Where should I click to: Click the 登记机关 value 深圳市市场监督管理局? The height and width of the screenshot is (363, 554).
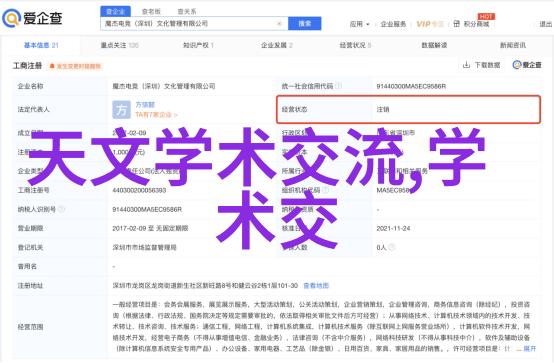[x=145, y=248]
